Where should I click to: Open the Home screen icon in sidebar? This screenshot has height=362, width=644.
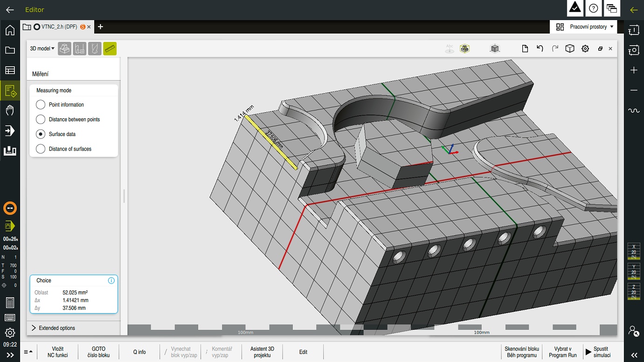coord(10,30)
